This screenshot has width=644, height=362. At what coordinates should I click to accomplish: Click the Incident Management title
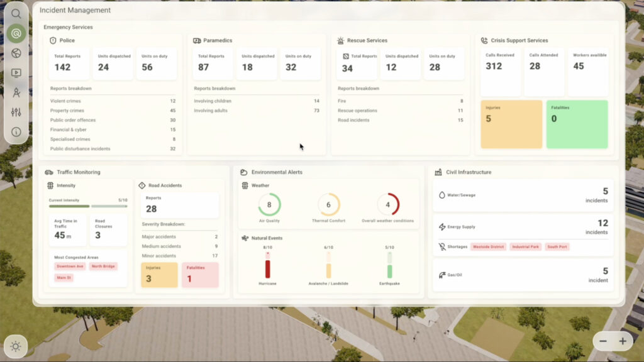tap(75, 10)
